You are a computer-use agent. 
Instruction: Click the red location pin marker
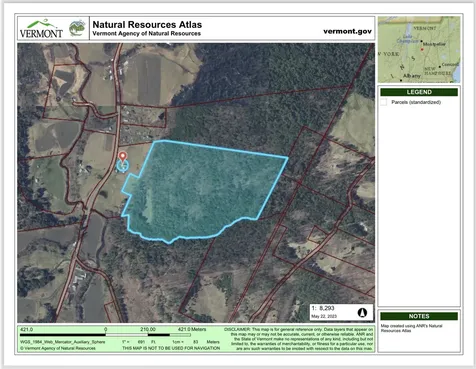[x=123, y=156]
